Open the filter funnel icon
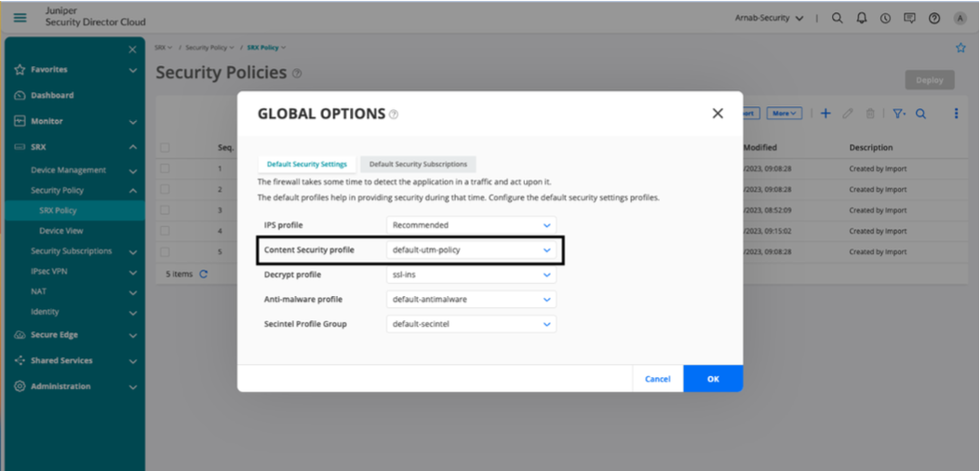This screenshot has width=980, height=471. click(898, 114)
